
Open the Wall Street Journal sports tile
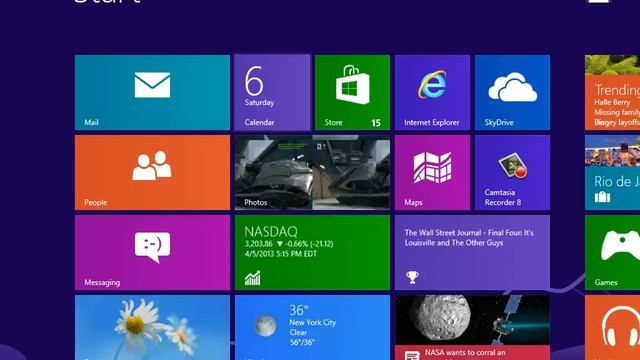472,253
